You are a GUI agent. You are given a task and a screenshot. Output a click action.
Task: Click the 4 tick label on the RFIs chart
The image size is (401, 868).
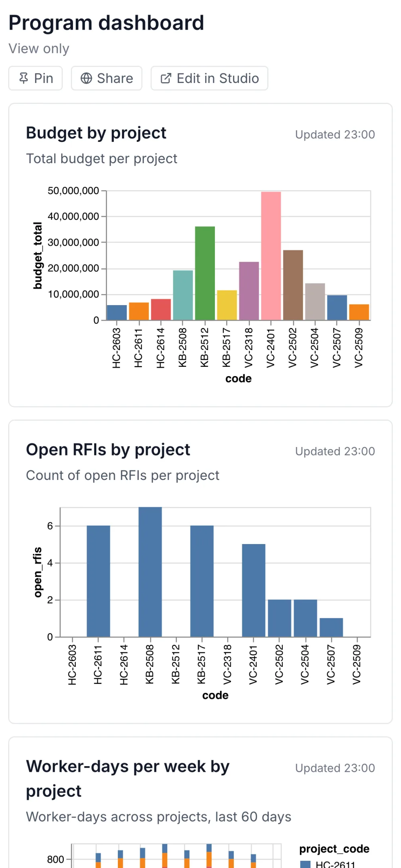click(x=50, y=563)
